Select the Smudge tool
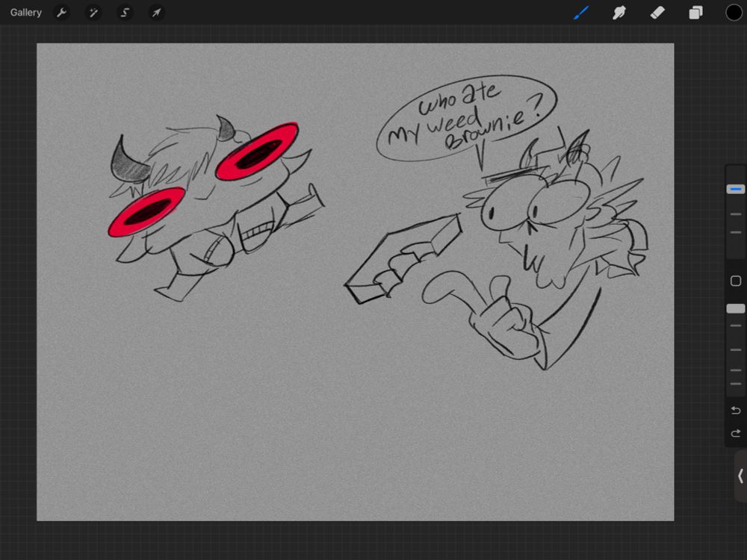The width and height of the screenshot is (747, 560). coord(619,13)
